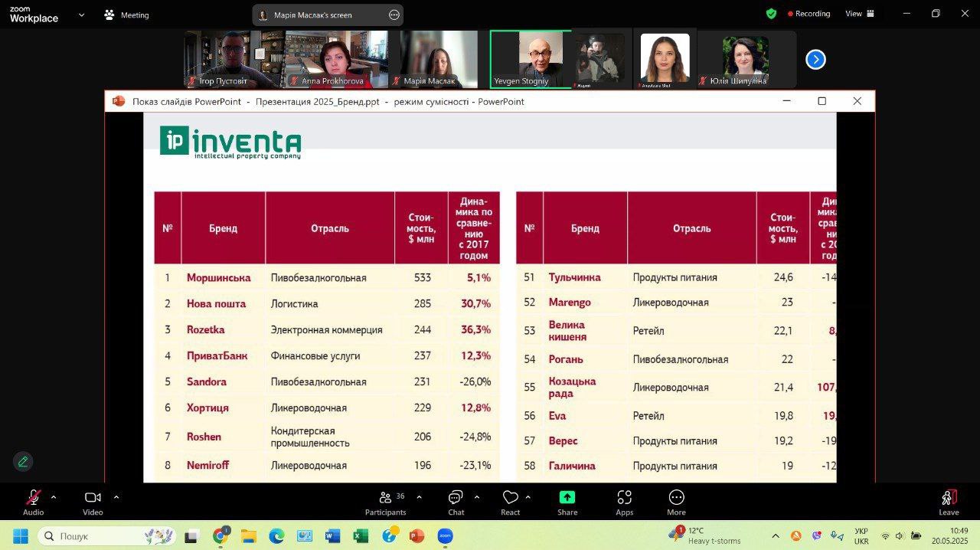This screenshot has width=980, height=550.
Task: Switch the УКР keyboard language indicator
Action: tap(861, 535)
